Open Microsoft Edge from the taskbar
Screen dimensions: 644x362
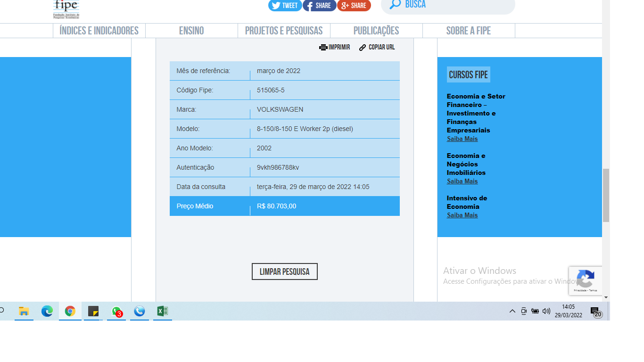tap(47, 311)
